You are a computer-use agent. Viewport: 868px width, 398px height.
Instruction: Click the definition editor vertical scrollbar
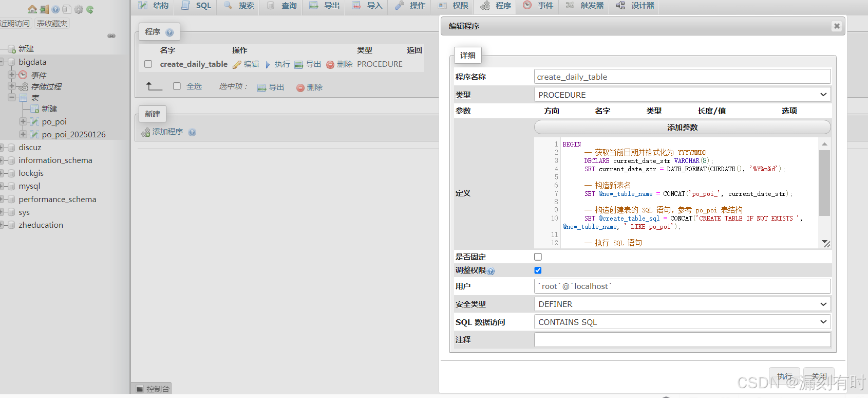point(824,183)
